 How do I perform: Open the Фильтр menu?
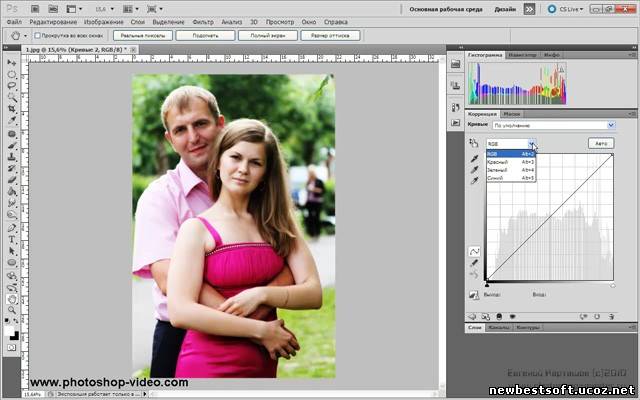(x=203, y=22)
